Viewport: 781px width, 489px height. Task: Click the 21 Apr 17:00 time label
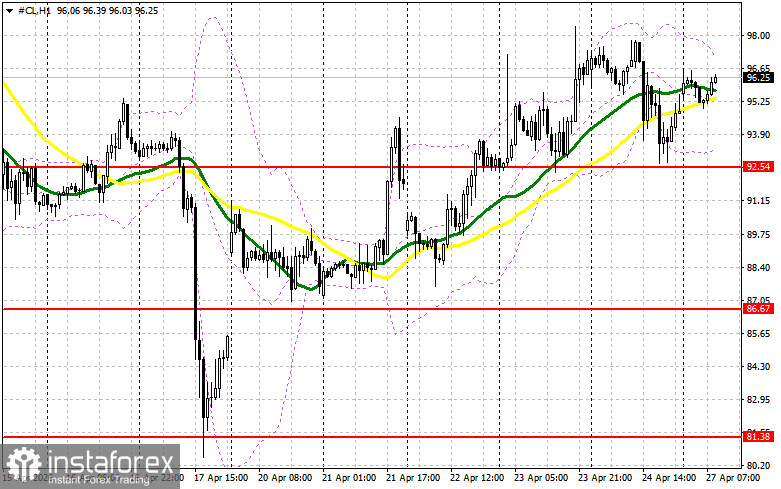413,478
